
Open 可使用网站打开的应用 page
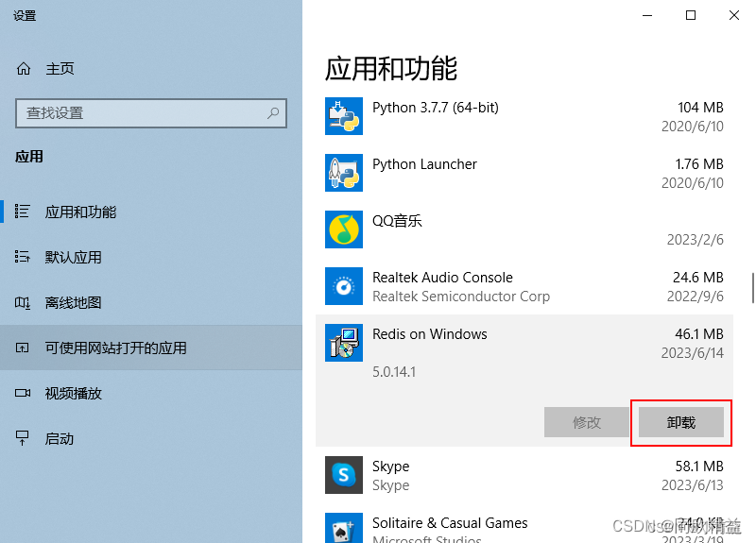151,348
